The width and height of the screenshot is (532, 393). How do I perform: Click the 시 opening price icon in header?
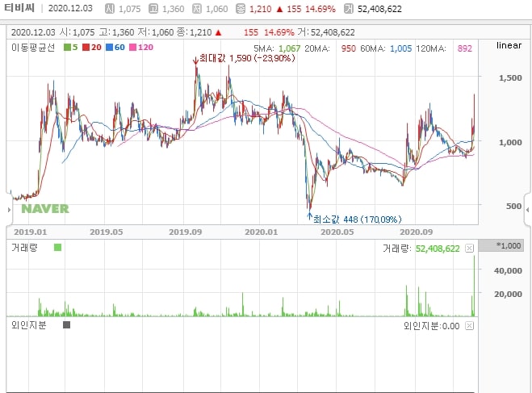tap(110, 9)
